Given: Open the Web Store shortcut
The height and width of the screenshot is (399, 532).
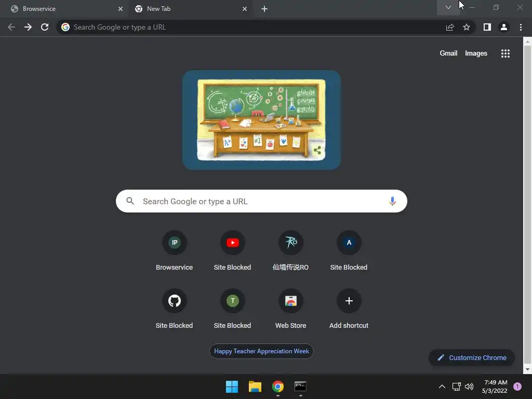Looking at the screenshot, I should (291, 309).
